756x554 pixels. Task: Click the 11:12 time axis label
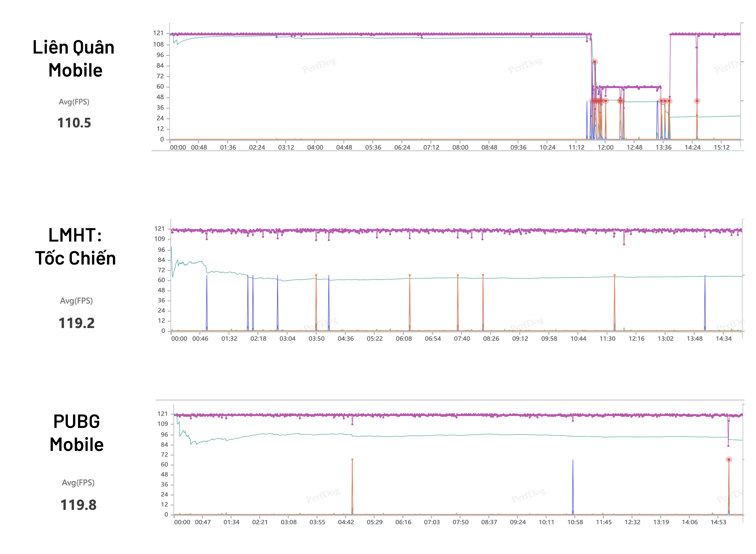pos(576,148)
